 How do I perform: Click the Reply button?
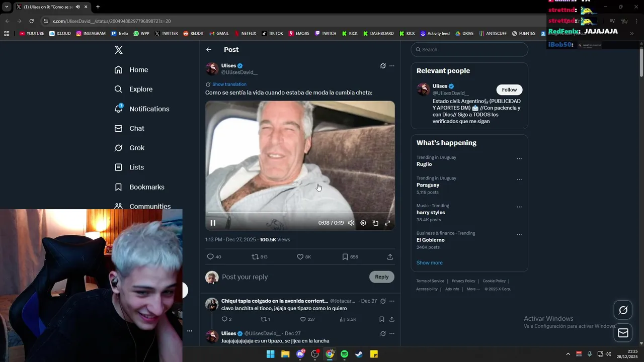click(x=382, y=277)
